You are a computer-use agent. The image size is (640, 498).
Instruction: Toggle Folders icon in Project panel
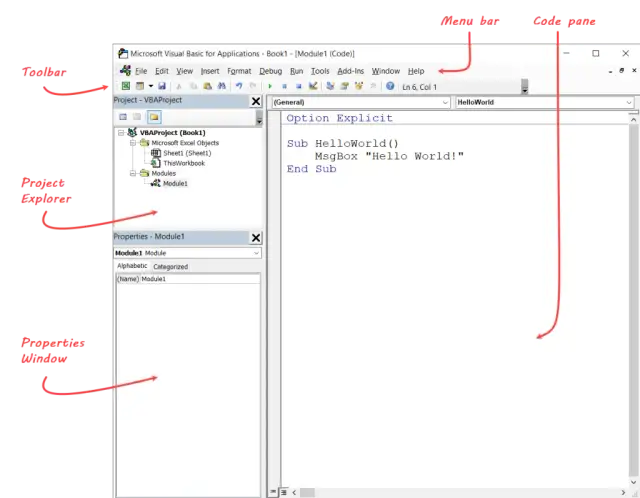tap(154, 117)
